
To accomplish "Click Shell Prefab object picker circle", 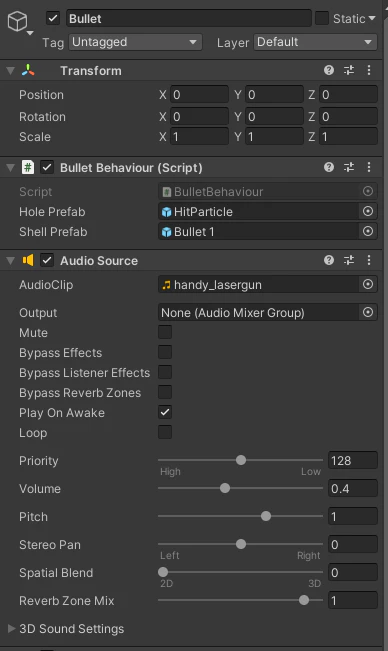I will (368, 231).
